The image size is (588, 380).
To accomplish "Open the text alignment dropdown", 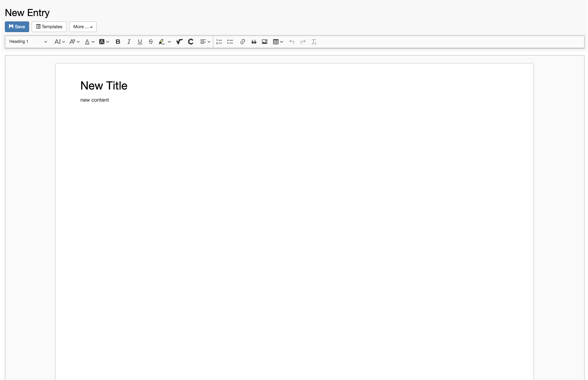I will (x=205, y=42).
